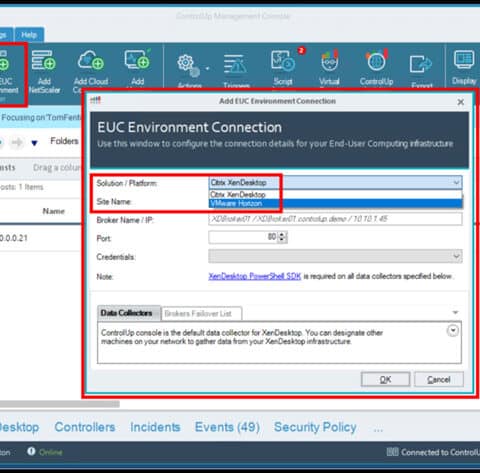
Task: Click the ellipsis after Security Policy
Action: [x=378, y=429]
